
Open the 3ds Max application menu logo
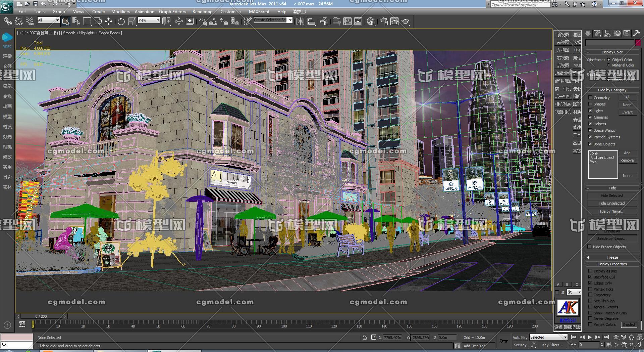click(x=7, y=6)
